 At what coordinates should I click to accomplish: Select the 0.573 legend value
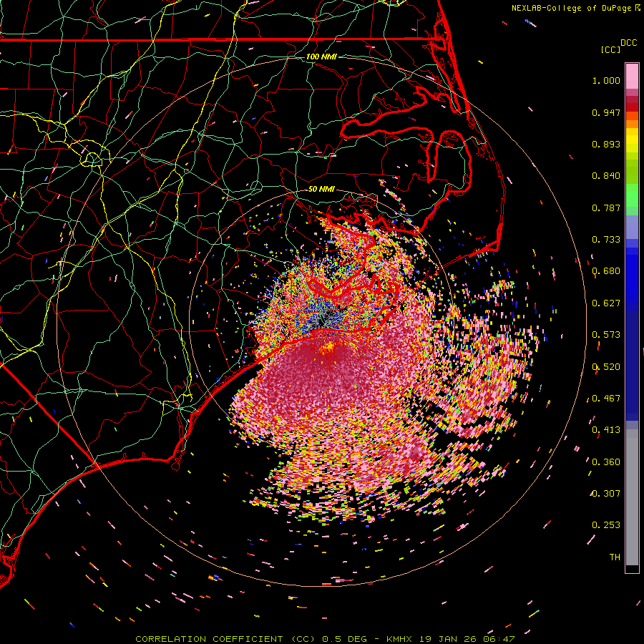pyautogui.click(x=606, y=335)
